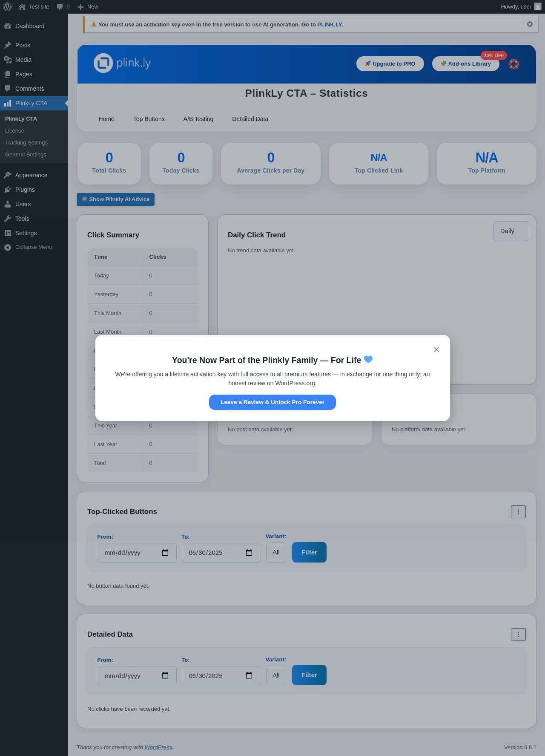
Task: Open Comments sidebar menu
Action: [x=34, y=89]
